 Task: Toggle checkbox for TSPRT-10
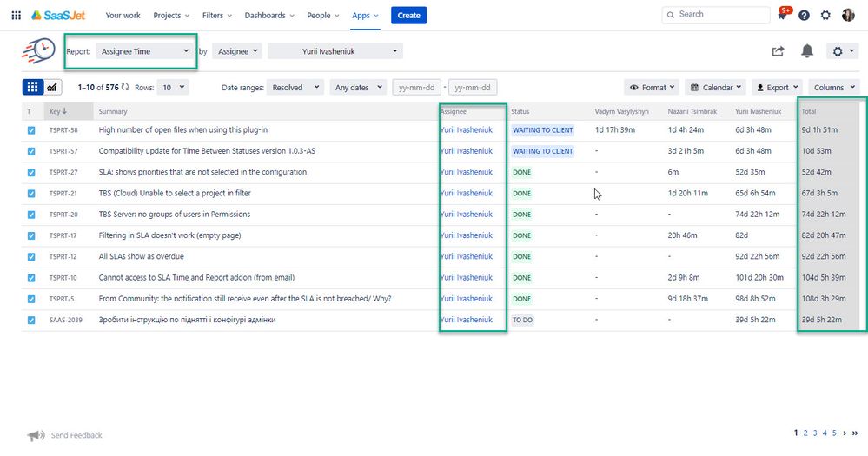[x=31, y=278]
